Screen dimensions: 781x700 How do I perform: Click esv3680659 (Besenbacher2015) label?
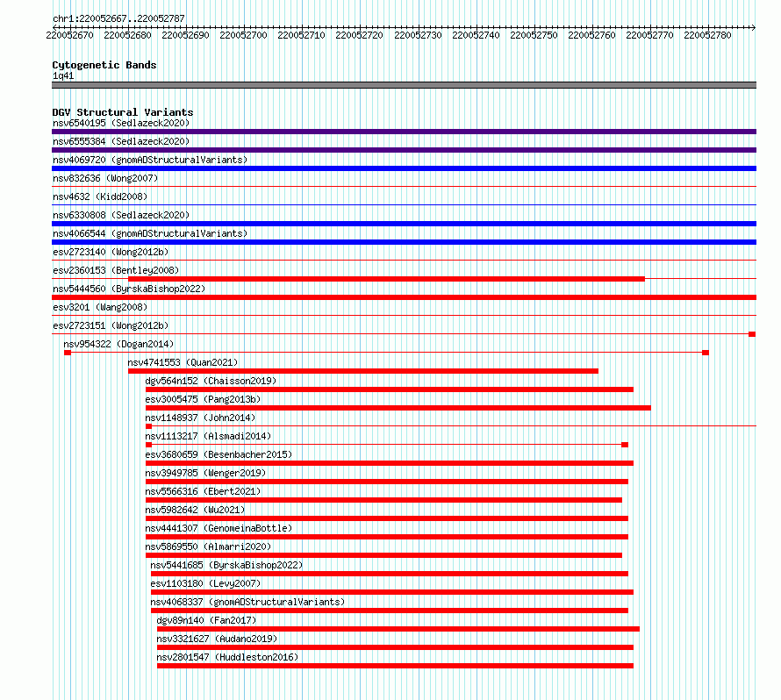219,454
